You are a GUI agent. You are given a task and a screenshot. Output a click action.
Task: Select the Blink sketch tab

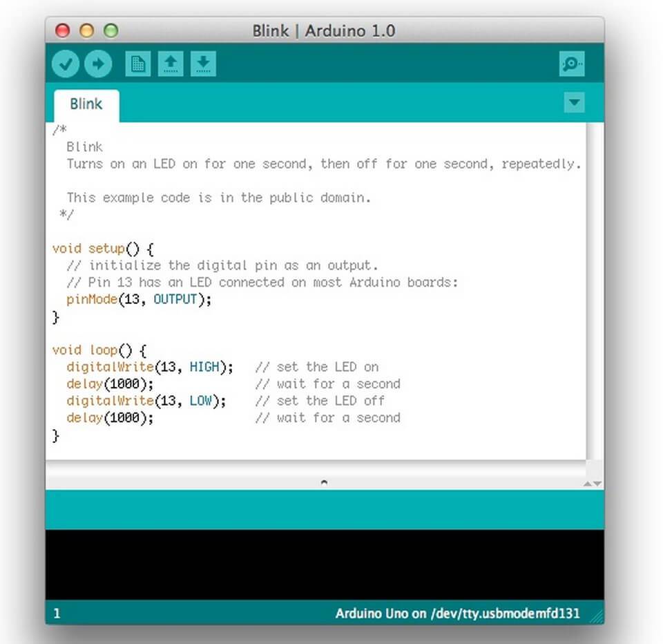[86, 104]
